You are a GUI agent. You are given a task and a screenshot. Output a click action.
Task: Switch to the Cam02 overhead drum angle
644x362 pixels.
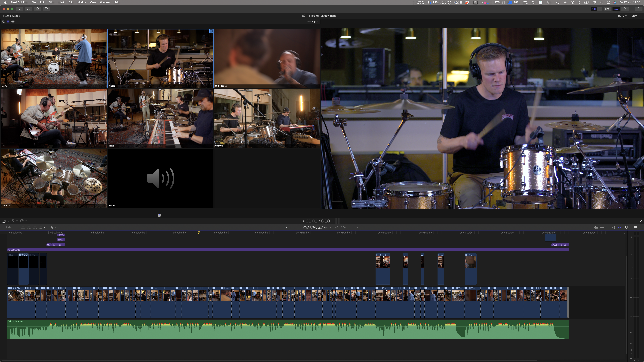pos(54,178)
